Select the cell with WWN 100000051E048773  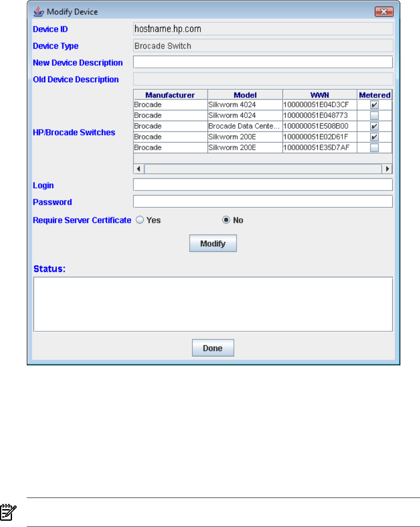(320, 116)
